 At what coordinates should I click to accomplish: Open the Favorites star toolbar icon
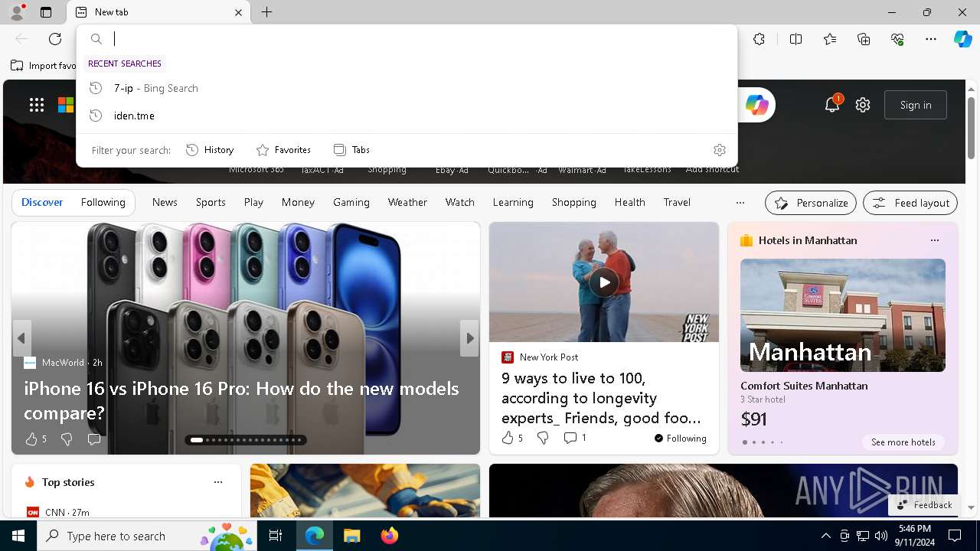click(830, 39)
